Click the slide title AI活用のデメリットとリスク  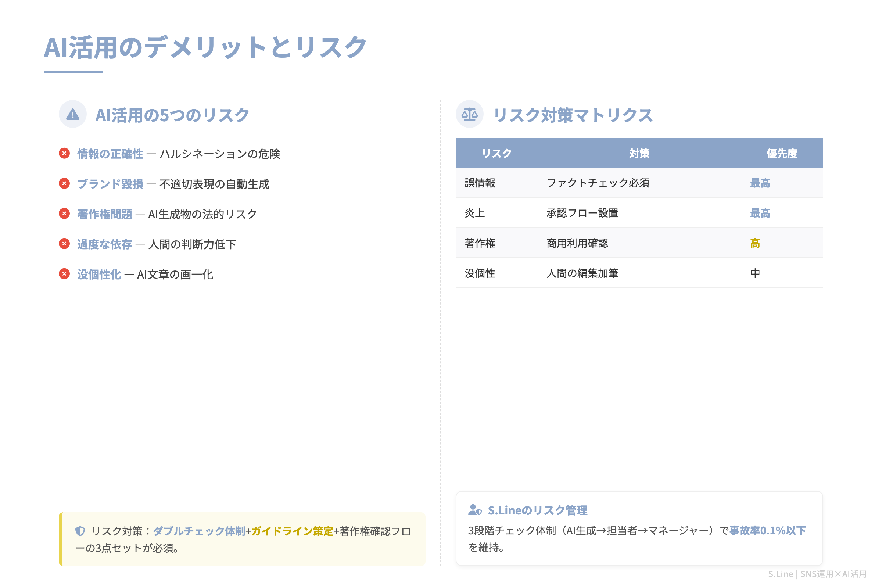tap(205, 47)
